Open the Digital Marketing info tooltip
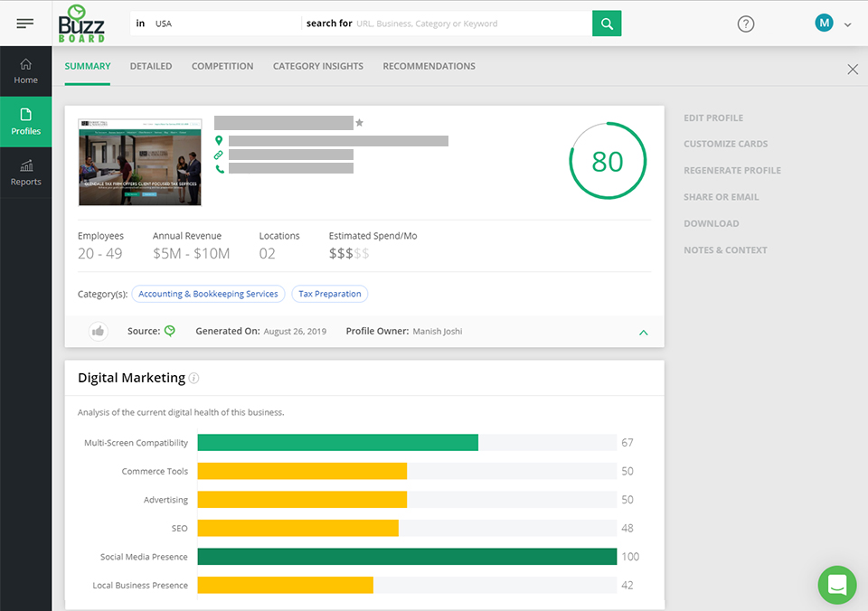 pyautogui.click(x=193, y=378)
